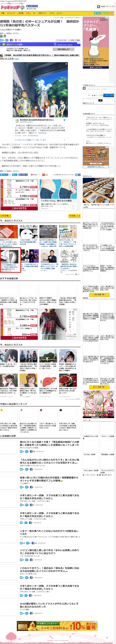The height and width of the screenshot is (644, 116).
Task: Open 遊びに行くなら池袋？大宮？ article headline
Action: tap(49, 444)
